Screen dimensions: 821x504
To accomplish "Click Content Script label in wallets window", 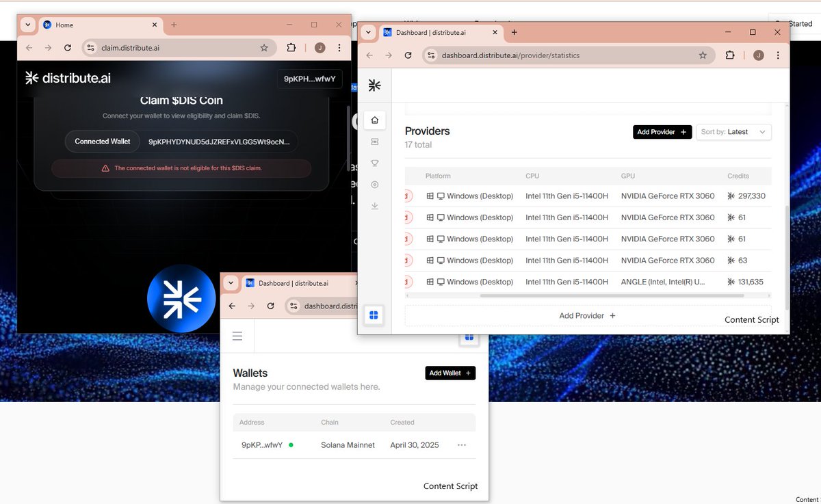I will (451, 486).
